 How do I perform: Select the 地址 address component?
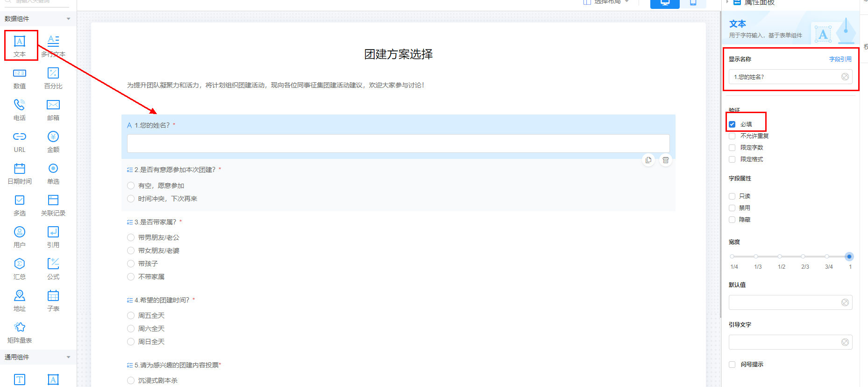point(20,301)
